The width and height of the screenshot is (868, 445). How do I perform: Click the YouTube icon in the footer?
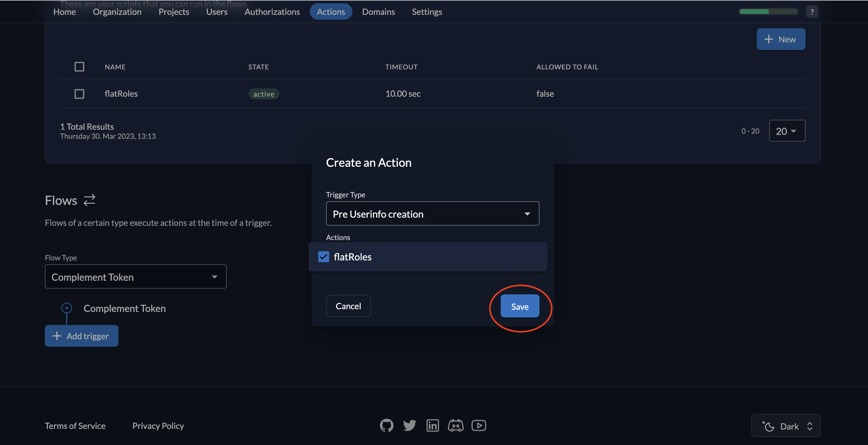pyautogui.click(x=478, y=425)
